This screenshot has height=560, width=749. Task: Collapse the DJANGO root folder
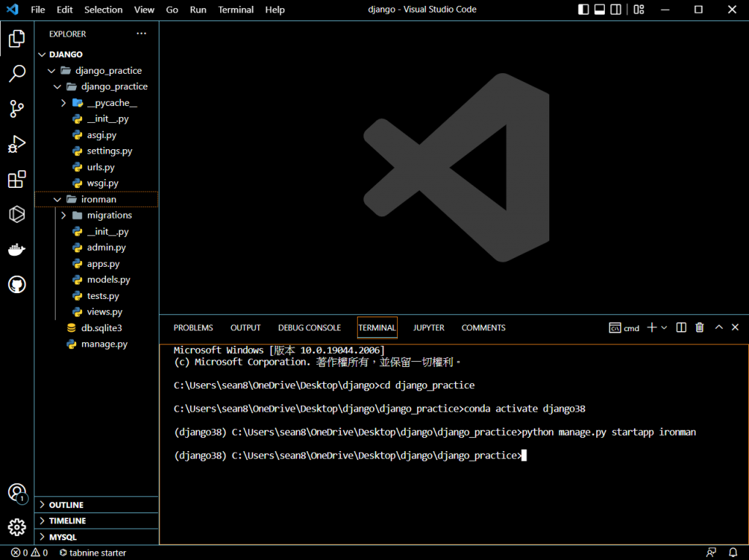[42, 54]
